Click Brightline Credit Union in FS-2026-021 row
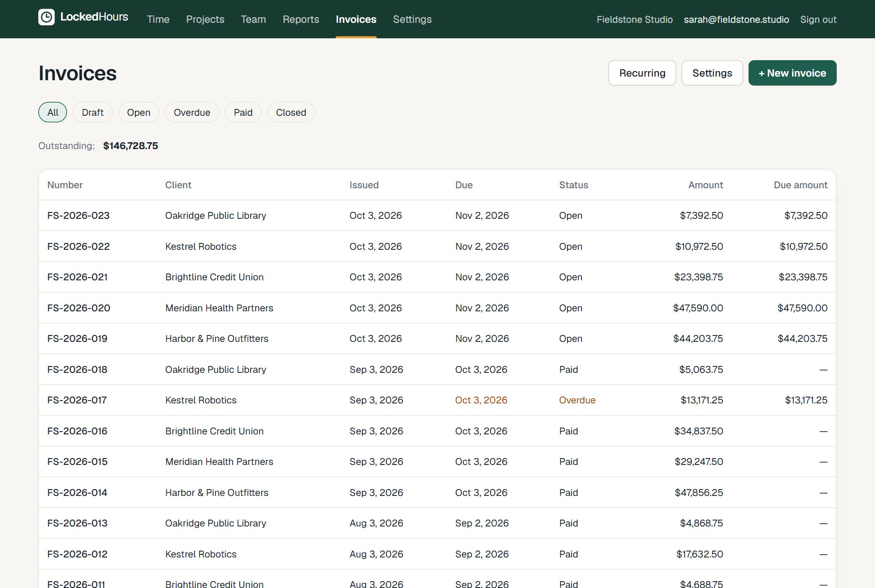The width and height of the screenshot is (875, 588). coord(214,277)
